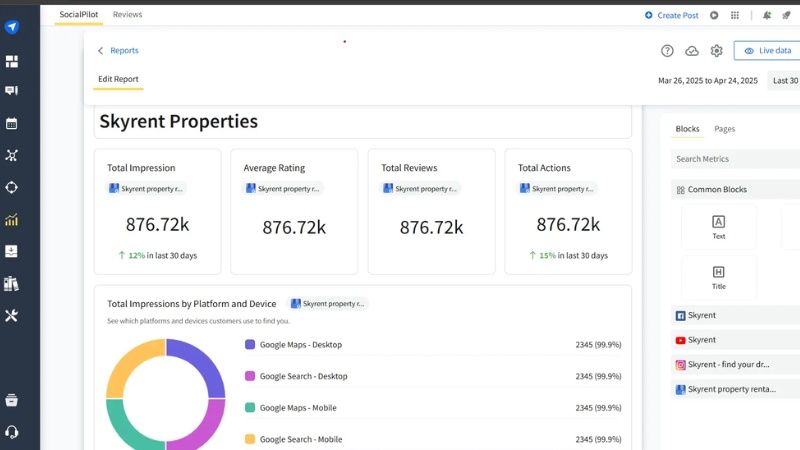Click the cloud download icon

coord(692,51)
